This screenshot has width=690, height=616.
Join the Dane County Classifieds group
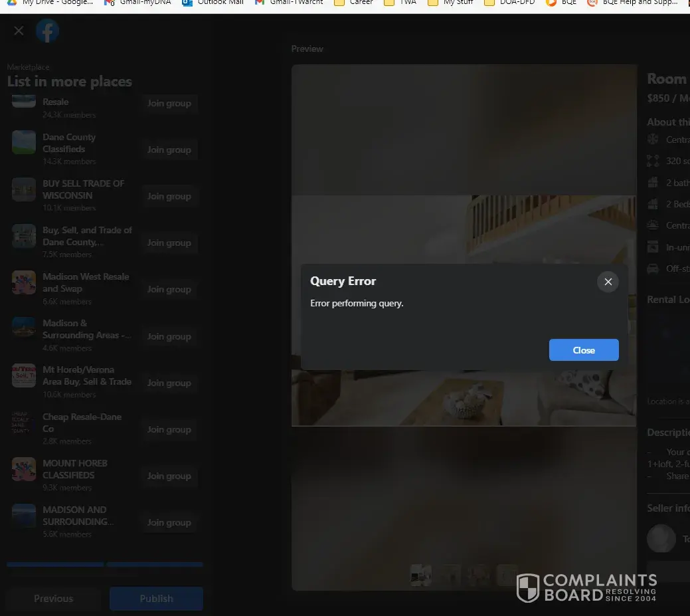(x=169, y=150)
